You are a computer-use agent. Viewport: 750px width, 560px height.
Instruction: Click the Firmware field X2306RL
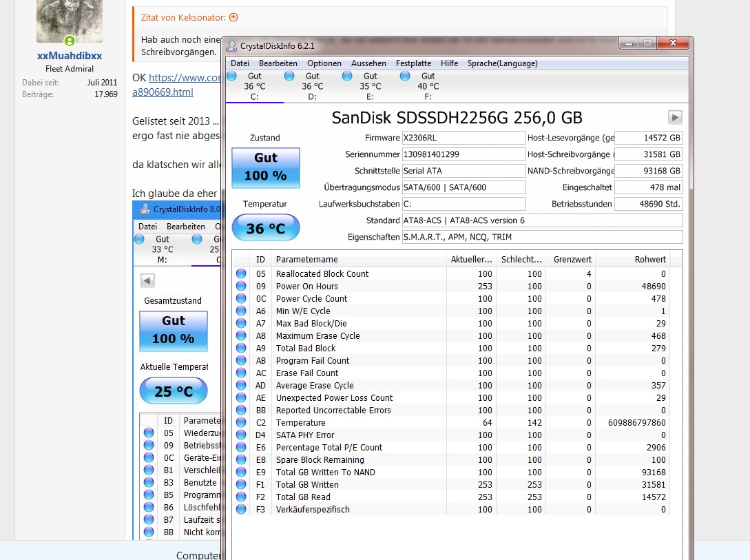click(463, 138)
